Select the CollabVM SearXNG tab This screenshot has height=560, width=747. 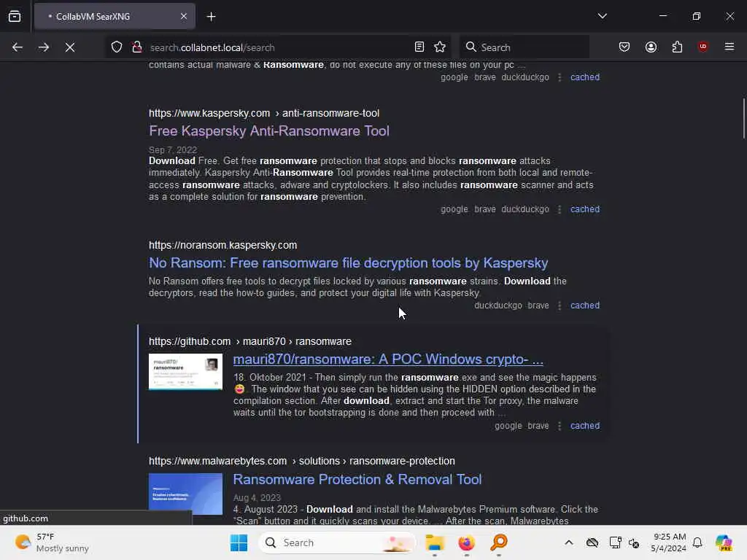point(115,17)
